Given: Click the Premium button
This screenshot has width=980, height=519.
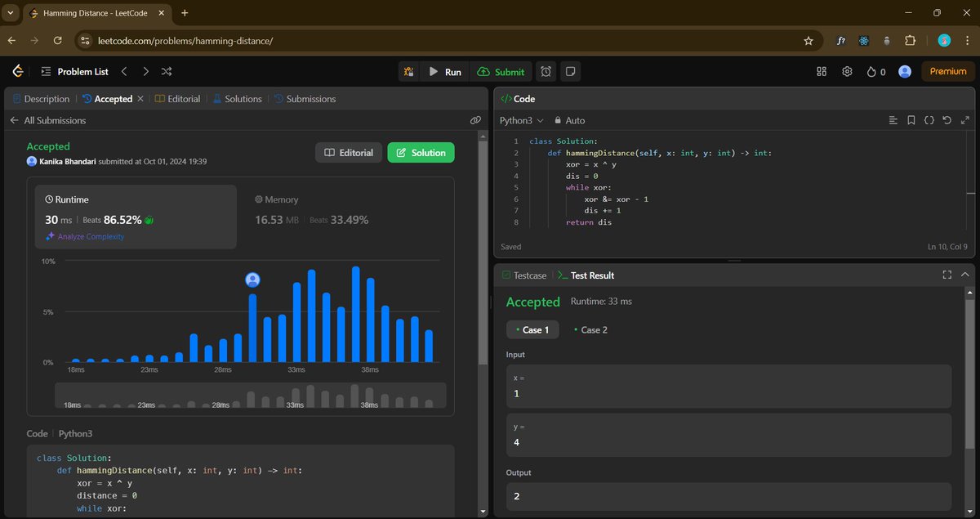Looking at the screenshot, I should [x=948, y=72].
